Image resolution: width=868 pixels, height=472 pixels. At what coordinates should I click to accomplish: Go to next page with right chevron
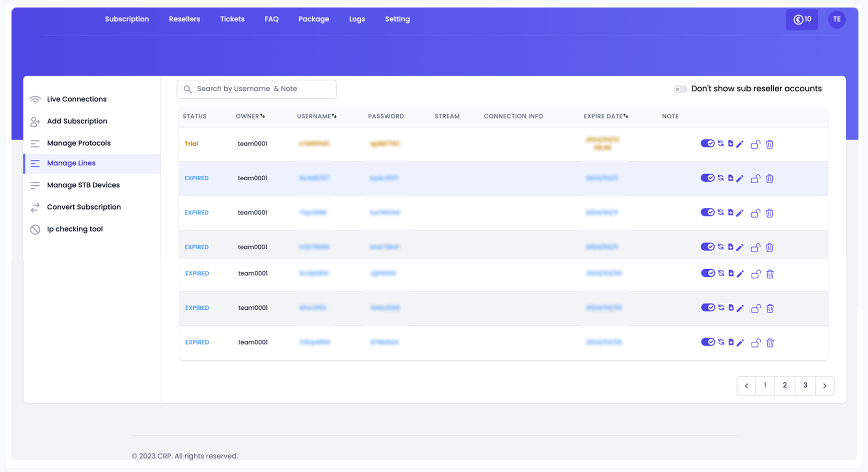click(825, 386)
